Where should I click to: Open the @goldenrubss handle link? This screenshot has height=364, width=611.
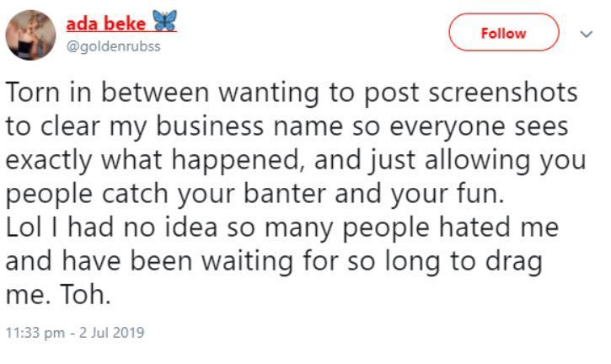click(x=113, y=46)
